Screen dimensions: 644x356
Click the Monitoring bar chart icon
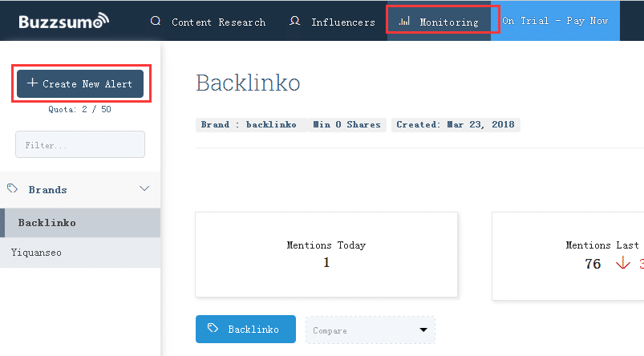point(404,21)
